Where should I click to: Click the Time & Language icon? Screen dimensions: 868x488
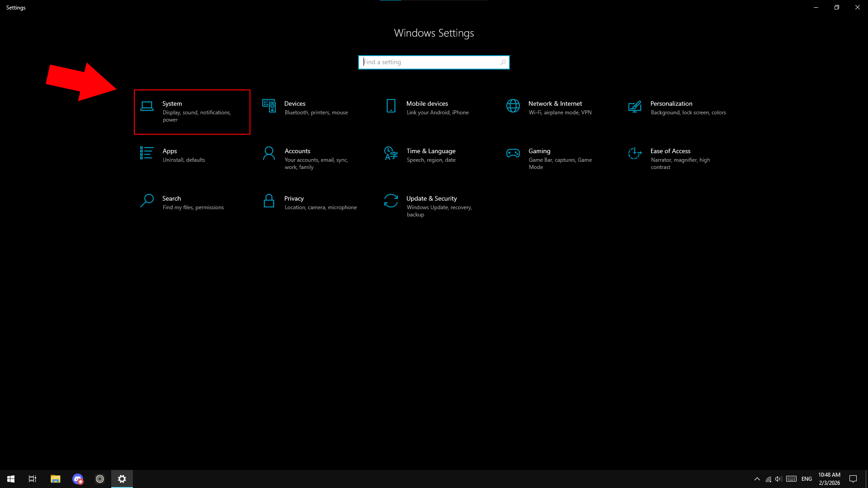(391, 154)
